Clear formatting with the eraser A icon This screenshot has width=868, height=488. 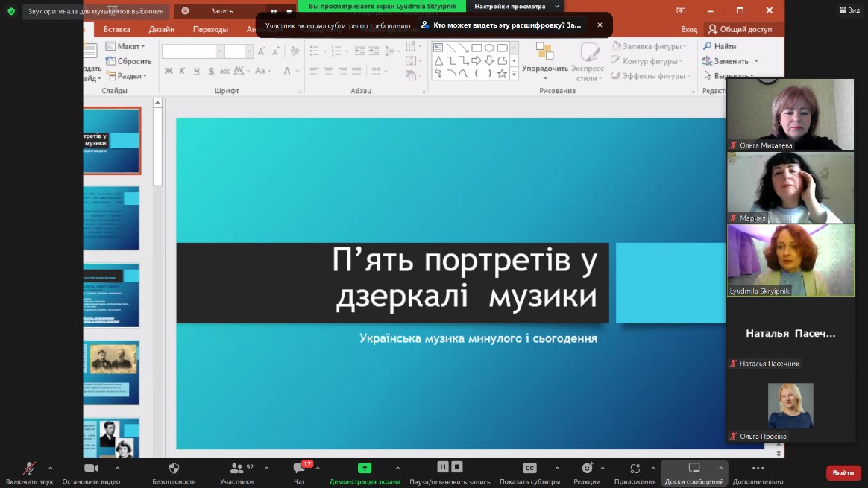click(x=295, y=51)
